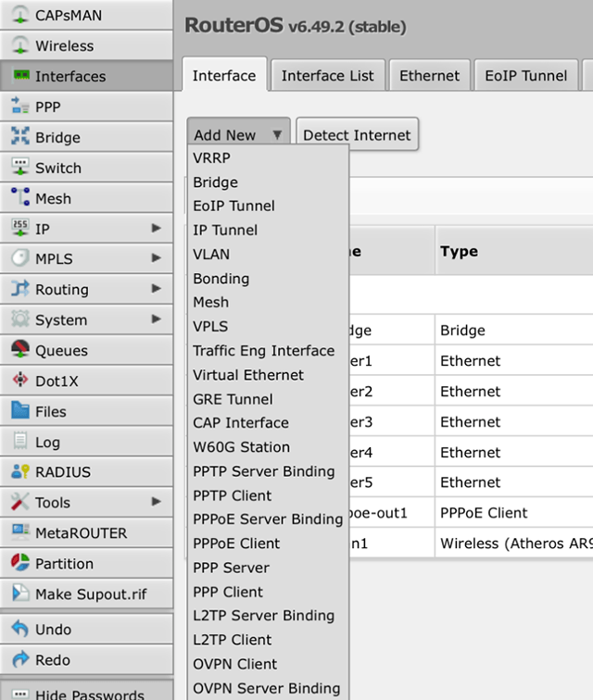This screenshot has width=593, height=700.
Task: Click the RADIUS user-key icon
Action: (x=20, y=471)
